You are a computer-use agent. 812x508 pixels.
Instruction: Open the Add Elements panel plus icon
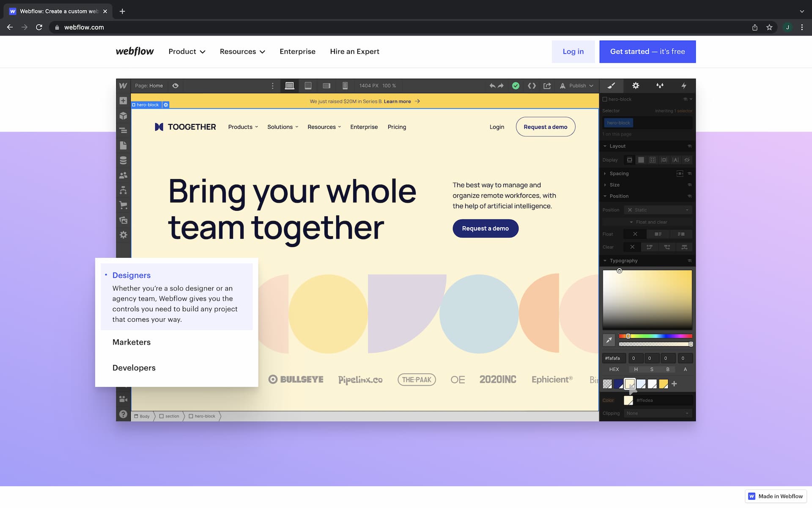click(123, 101)
